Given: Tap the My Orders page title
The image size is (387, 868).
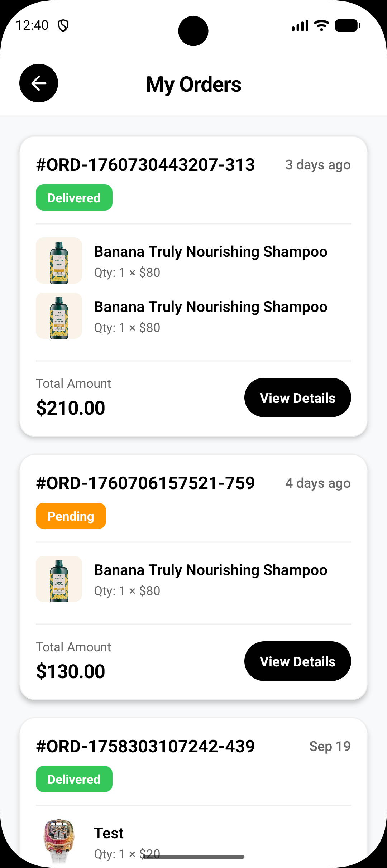Looking at the screenshot, I should [193, 85].
